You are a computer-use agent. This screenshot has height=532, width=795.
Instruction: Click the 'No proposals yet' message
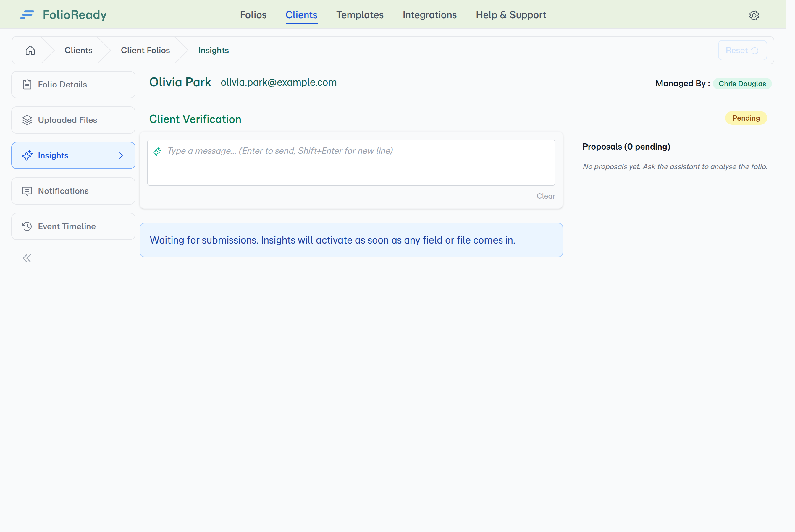point(675,167)
